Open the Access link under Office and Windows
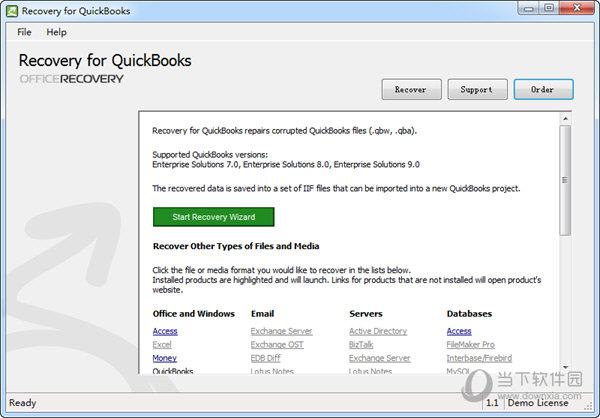The image size is (600, 418). pos(165,331)
